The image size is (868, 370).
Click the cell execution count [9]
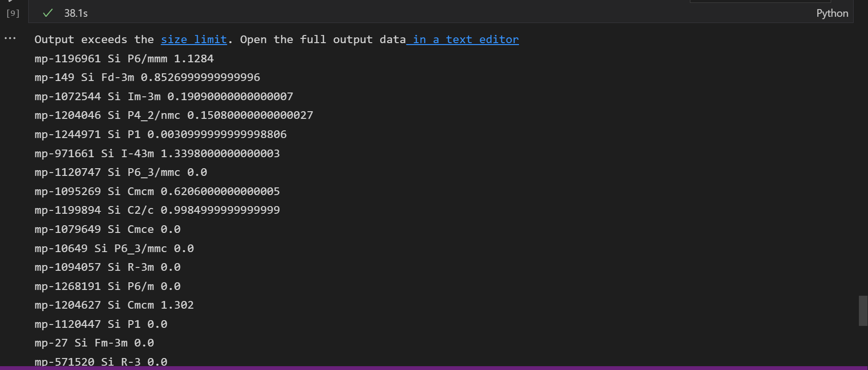[x=13, y=13]
